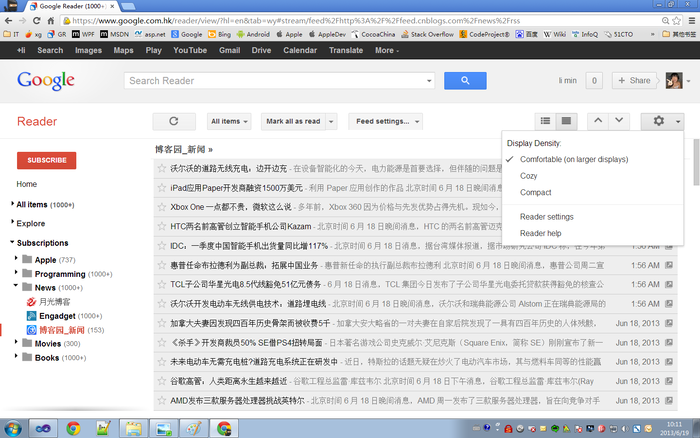Go to the Reader Home link
The image size is (700, 438).
pos(27,184)
